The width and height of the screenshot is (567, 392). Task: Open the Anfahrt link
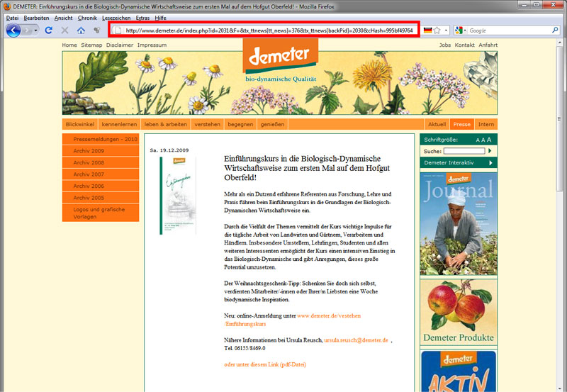tap(488, 45)
